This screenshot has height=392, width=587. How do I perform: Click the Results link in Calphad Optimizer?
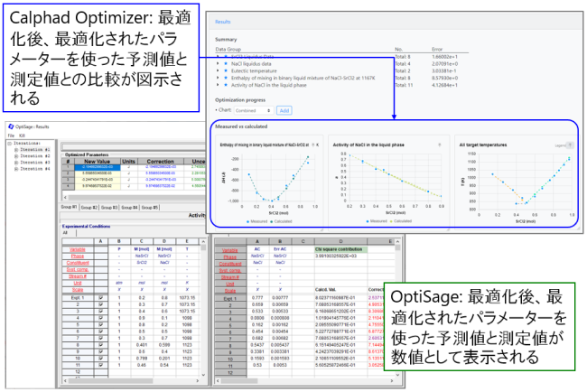pyautogui.click(x=223, y=22)
